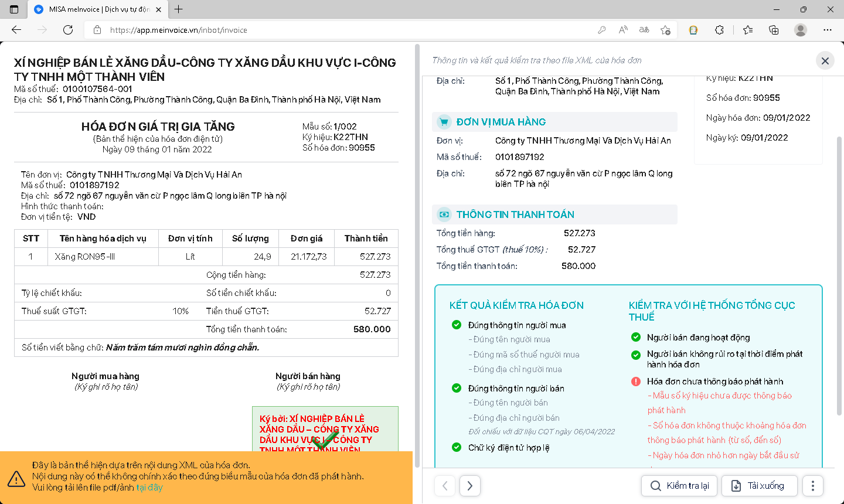Viewport: 844px width, 504px height.
Task: Click the 'Mẫu số ký hiệu chưa được thông báo' warning
Action: pos(720,403)
